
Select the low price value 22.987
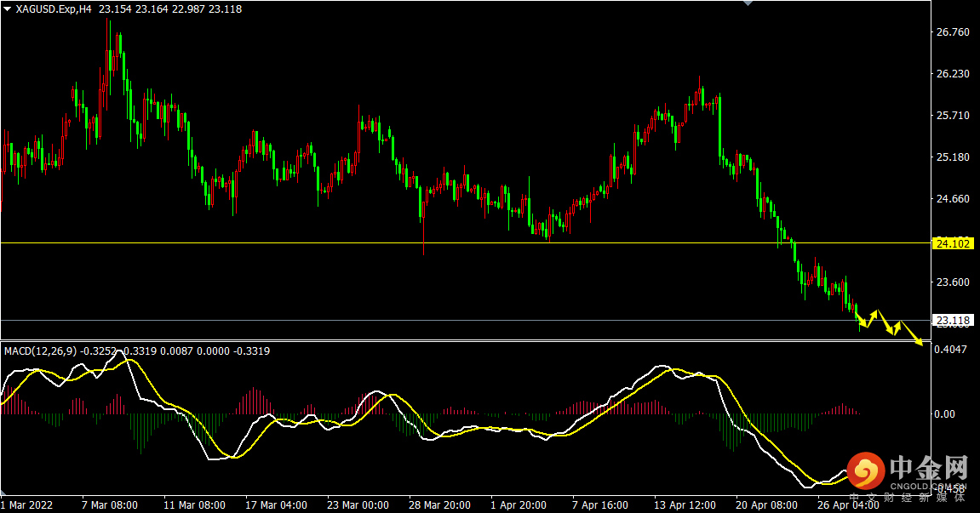tap(188, 9)
